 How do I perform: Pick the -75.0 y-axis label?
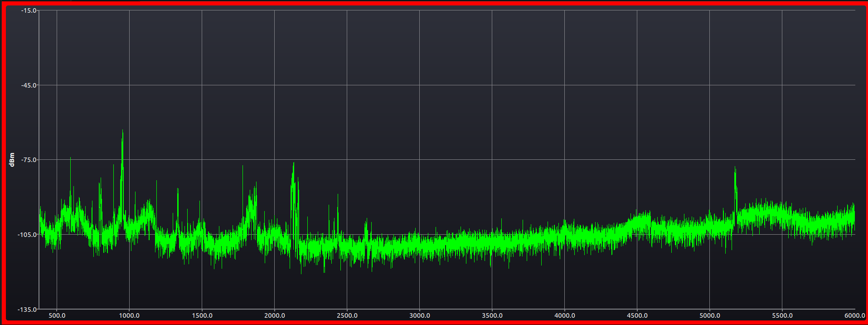[29, 160]
